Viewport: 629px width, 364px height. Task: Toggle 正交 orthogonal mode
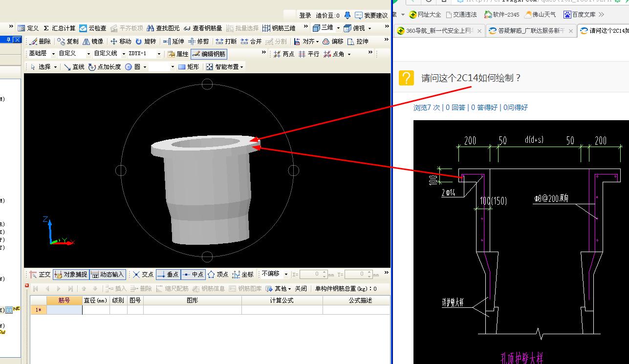40,275
